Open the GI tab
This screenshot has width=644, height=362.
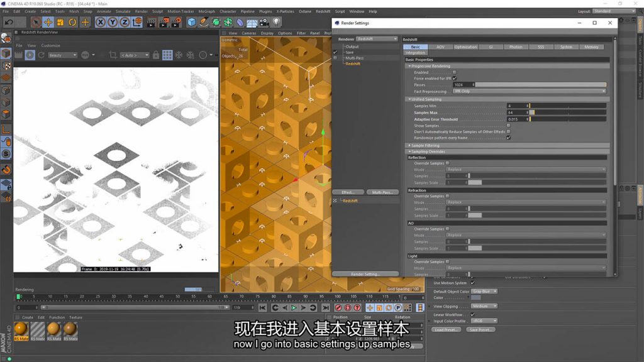[x=491, y=47]
